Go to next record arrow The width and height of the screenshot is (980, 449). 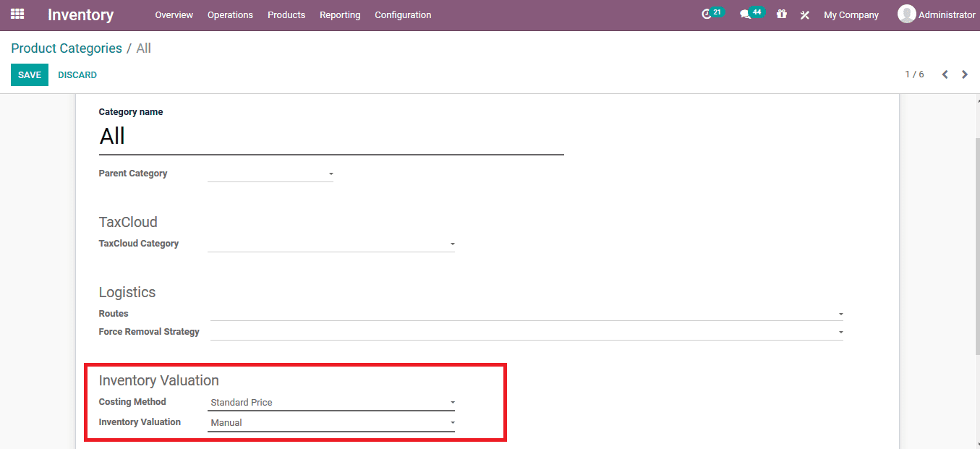[x=964, y=74]
